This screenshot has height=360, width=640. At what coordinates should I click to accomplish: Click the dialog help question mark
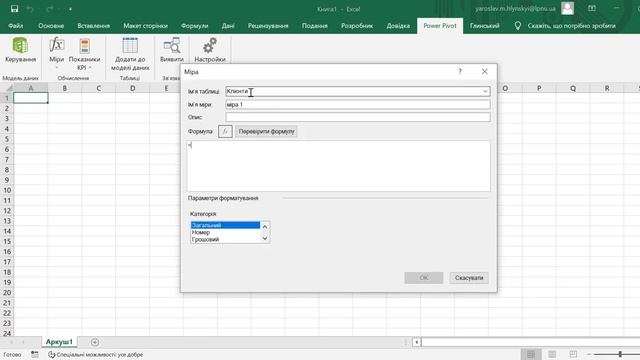pos(460,71)
